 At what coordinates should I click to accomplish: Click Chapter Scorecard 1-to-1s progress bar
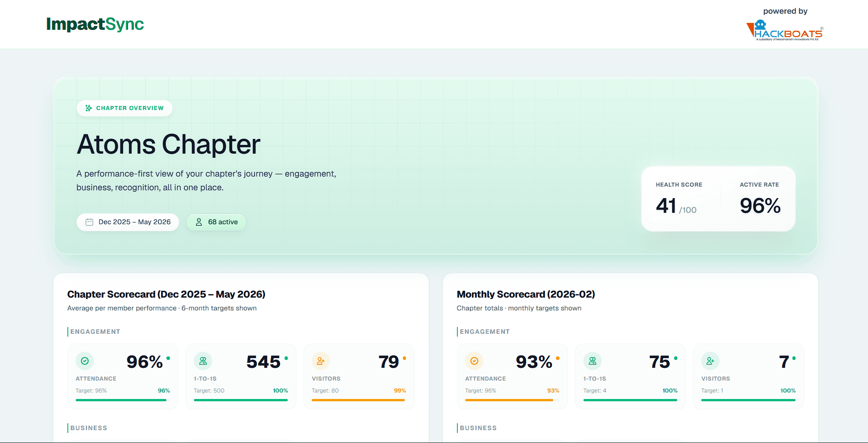tap(241, 400)
